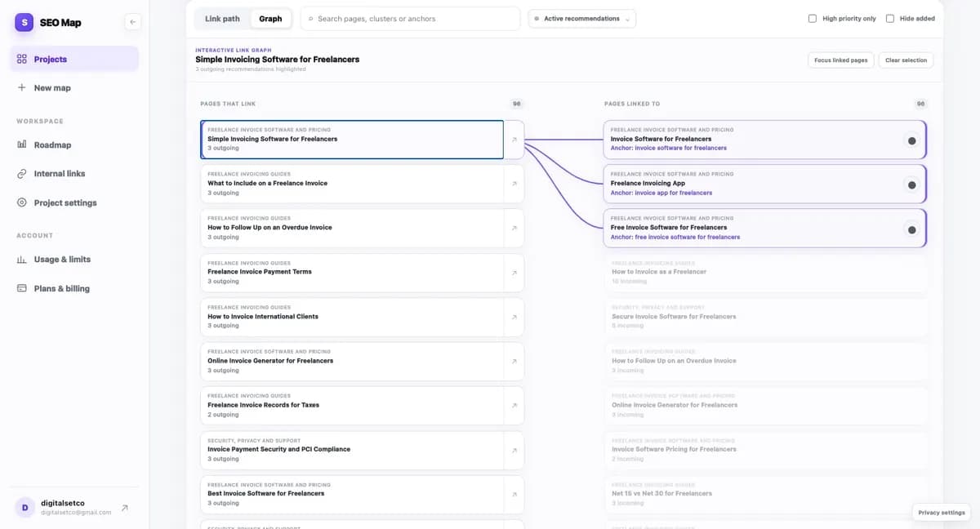Open Plans & billing

tap(75, 288)
